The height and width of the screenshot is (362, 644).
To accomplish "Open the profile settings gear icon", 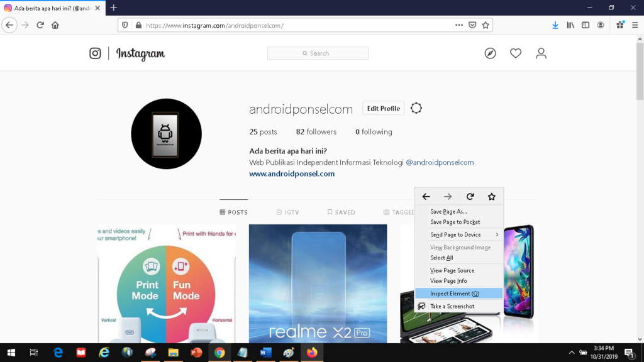I will pyautogui.click(x=416, y=108).
